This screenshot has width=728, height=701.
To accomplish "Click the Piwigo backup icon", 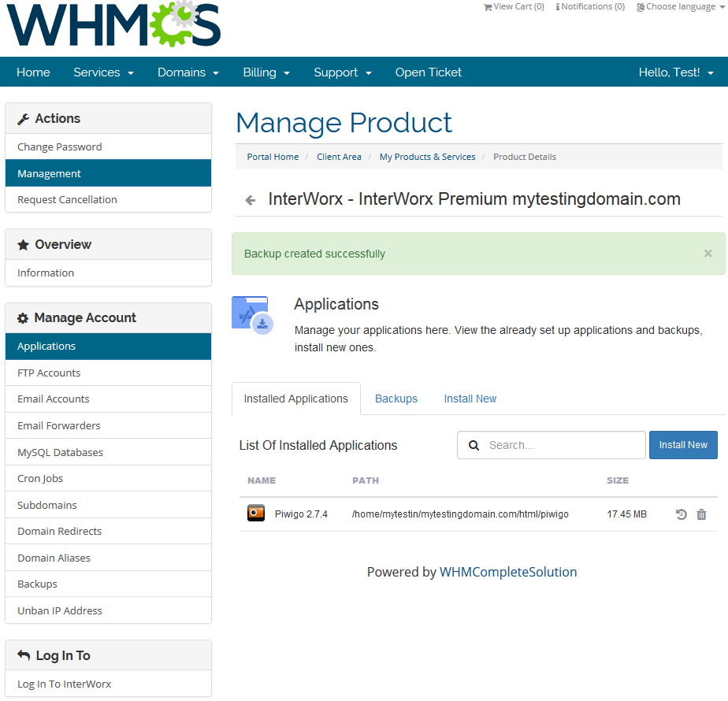I will [681, 514].
